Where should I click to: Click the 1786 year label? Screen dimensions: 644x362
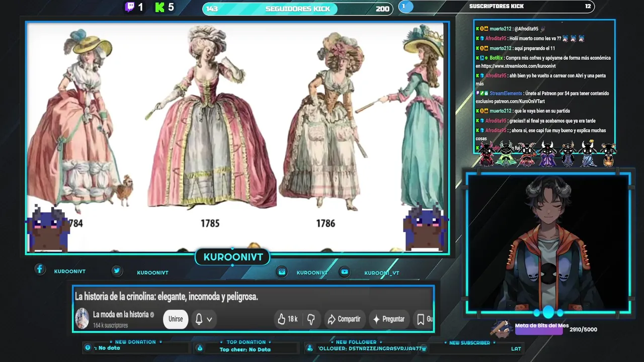click(326, 223)
